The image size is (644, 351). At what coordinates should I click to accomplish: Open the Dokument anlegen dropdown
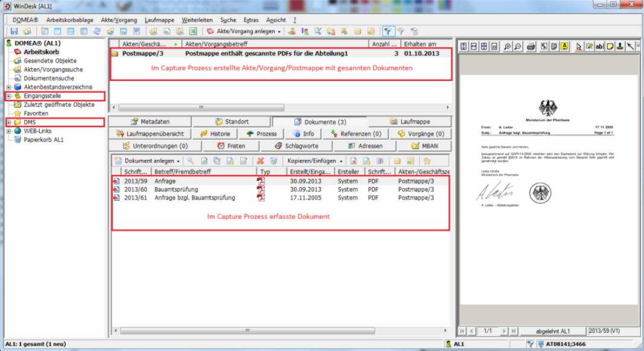[x=179, y=161]
